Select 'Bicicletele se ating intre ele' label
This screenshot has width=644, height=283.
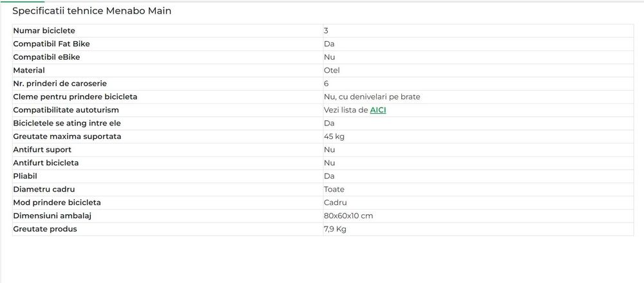click(x=67, y=123)
